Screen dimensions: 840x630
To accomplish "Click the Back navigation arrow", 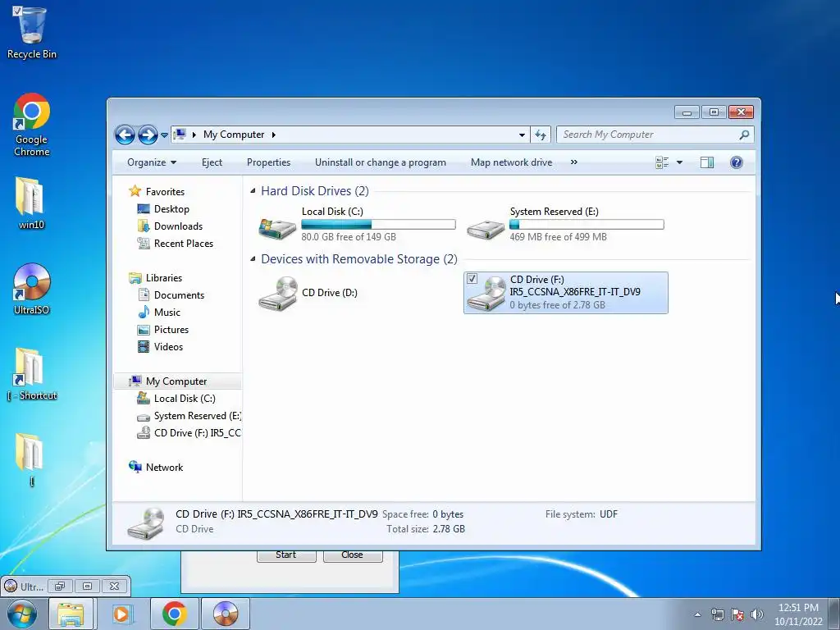I will point(125,135).
